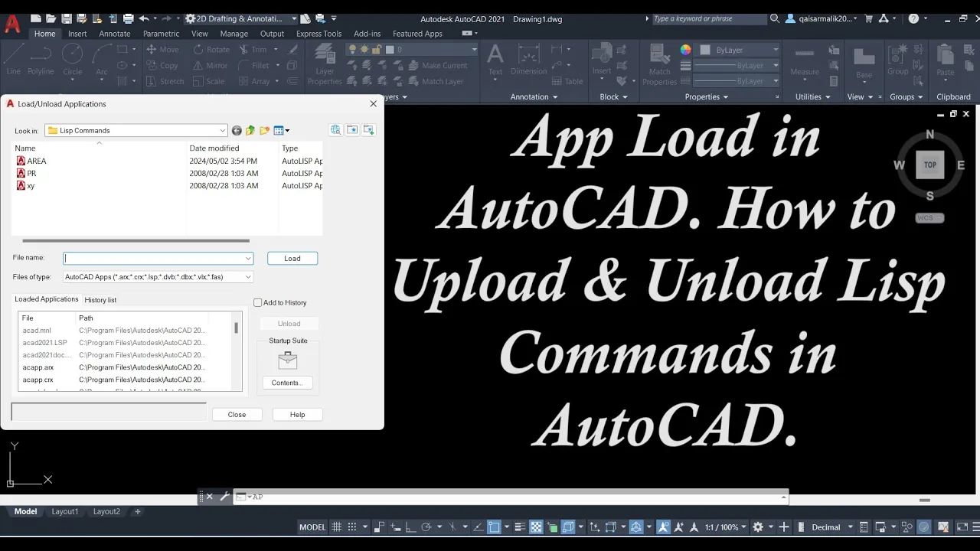Viewport: 980px width, 551px height.
Task: Click the Undo arrow
Action: pos(144,18)
